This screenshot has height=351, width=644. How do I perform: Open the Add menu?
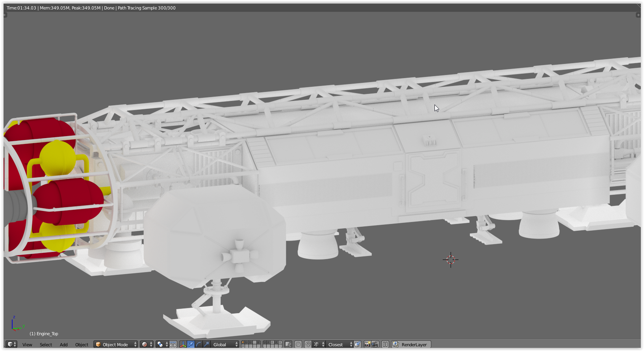[x=63, y=345]
